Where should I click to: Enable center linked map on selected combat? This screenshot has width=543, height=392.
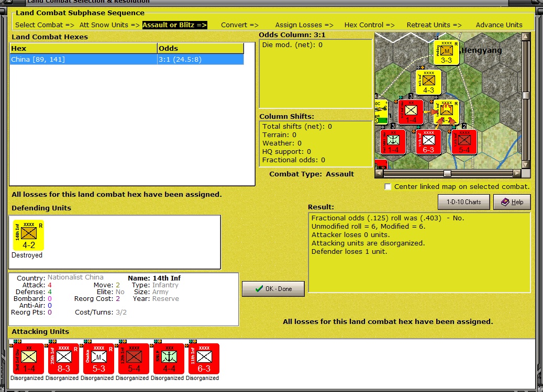tap(388, 186)
